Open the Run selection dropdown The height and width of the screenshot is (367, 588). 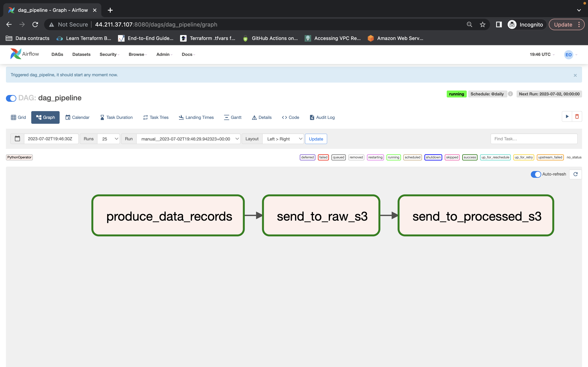click(189, 139)
